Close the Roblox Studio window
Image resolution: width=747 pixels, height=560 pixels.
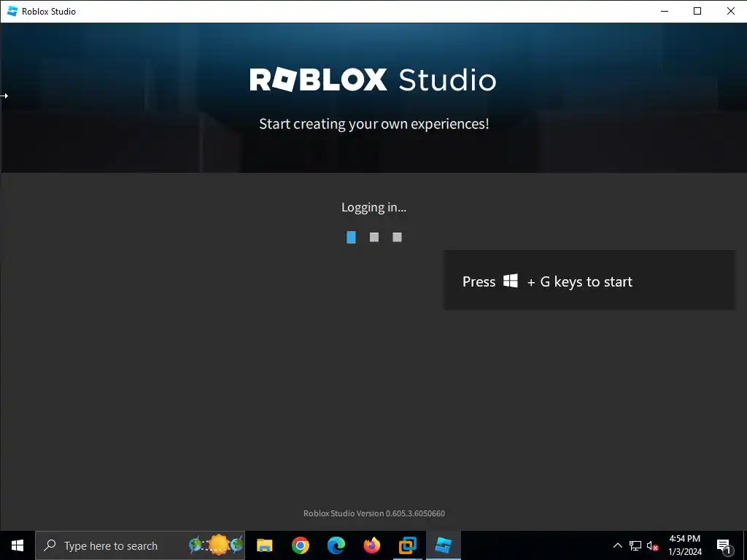(x=730, y=11)
